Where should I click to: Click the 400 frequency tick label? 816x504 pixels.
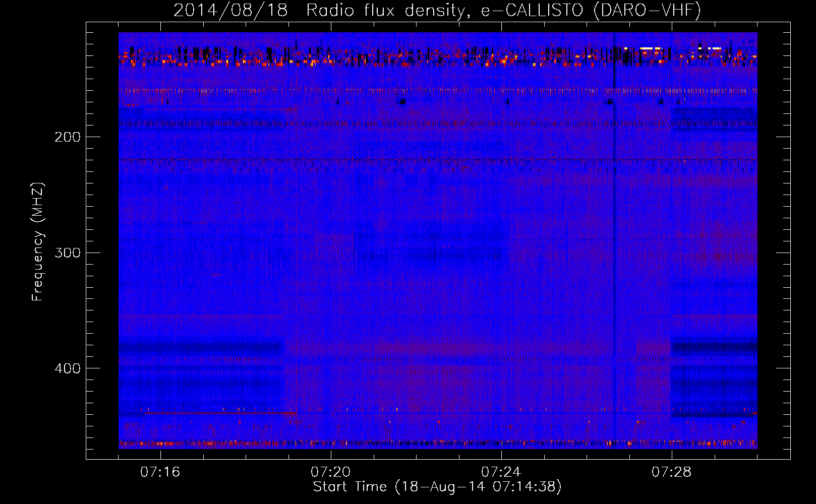[x=68, y=368]
